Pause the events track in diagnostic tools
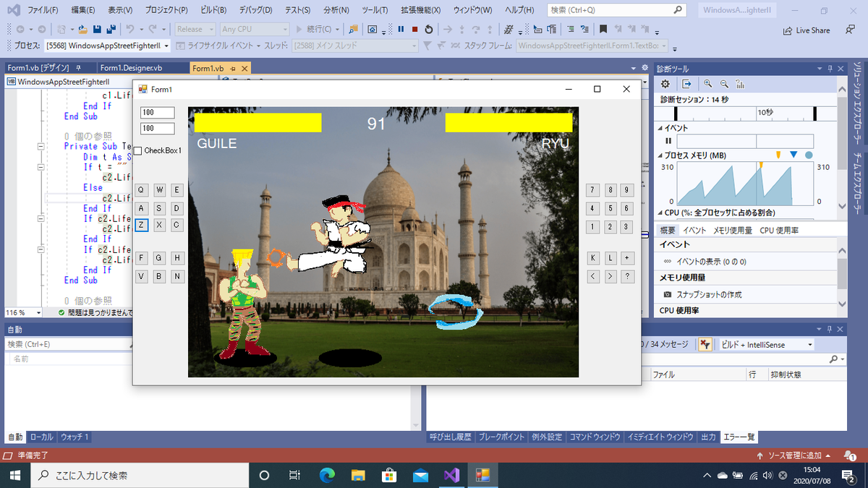The image size is (868, 488). (x=668, y=141)
